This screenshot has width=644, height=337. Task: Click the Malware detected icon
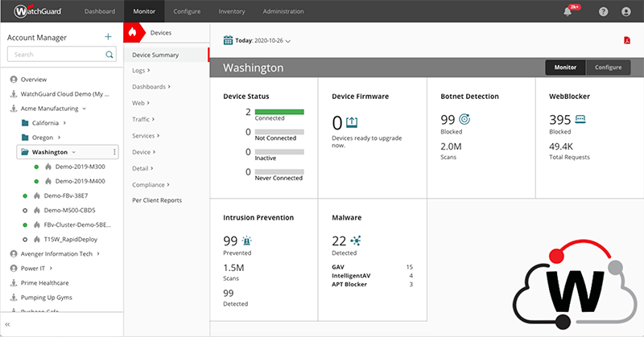(355, 240)
